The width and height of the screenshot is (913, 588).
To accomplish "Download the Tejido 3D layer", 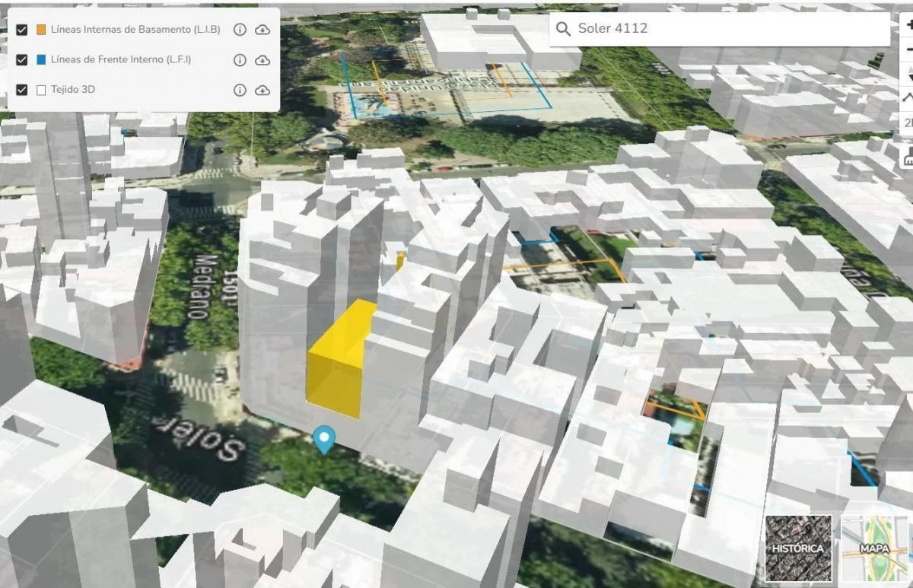I will click(262, 90).
